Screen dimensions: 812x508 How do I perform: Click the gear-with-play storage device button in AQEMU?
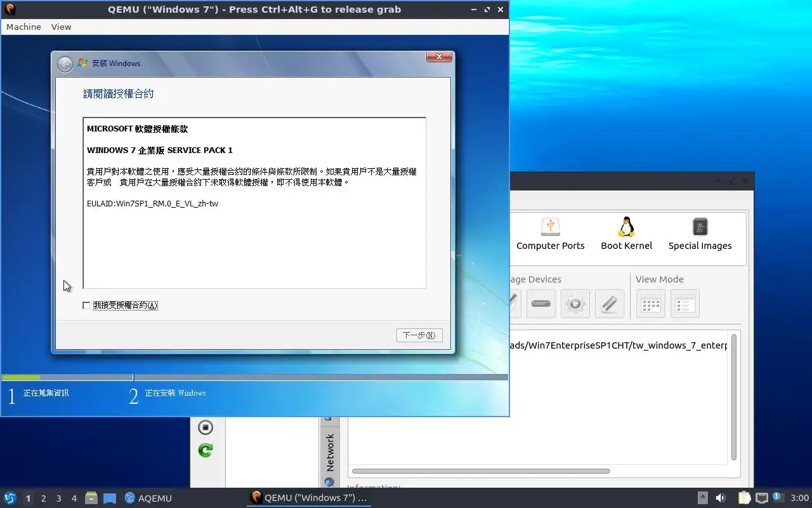(x=575, y=304)
